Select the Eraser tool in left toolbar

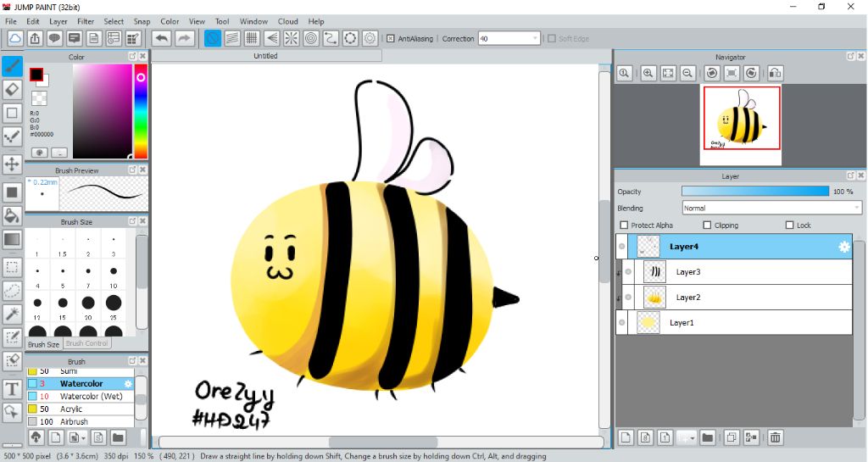coord(12,89)
